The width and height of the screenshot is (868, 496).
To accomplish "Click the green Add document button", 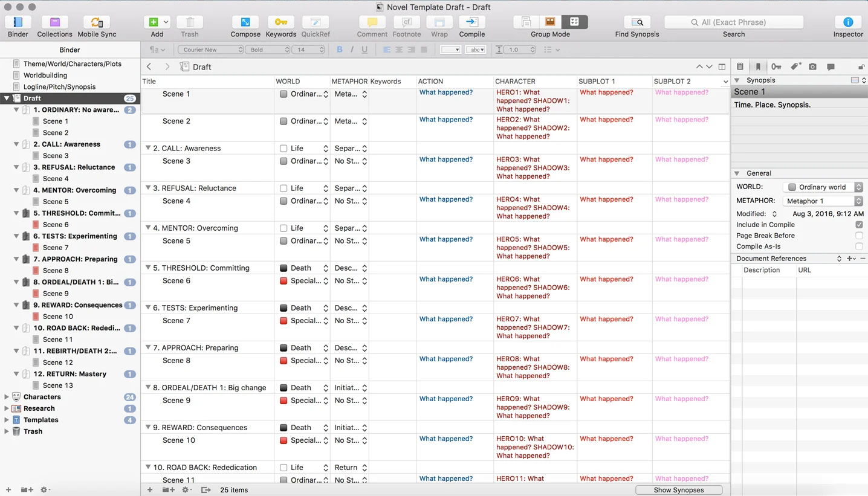I will click(x=153, y=22).
